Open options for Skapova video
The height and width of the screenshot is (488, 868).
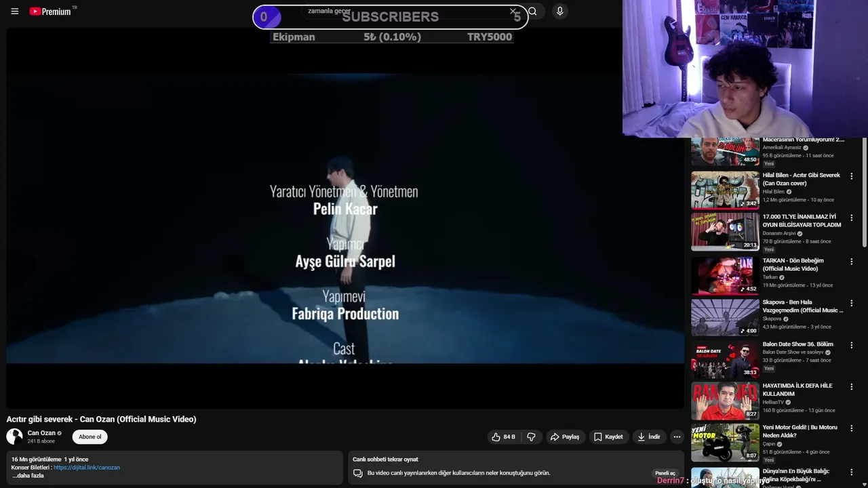point(852,303)
